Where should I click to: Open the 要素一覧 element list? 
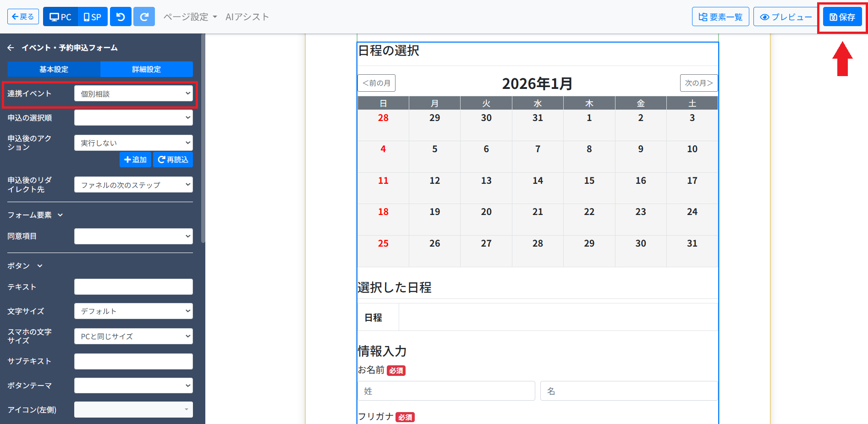tap(720, 17)
